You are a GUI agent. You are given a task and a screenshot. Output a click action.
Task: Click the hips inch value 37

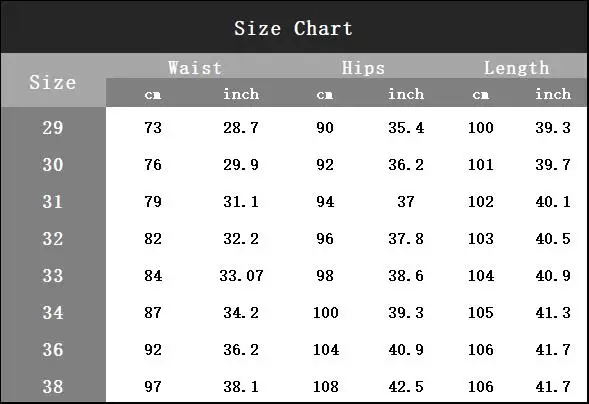pyautogui.click(x=406, y=202)
